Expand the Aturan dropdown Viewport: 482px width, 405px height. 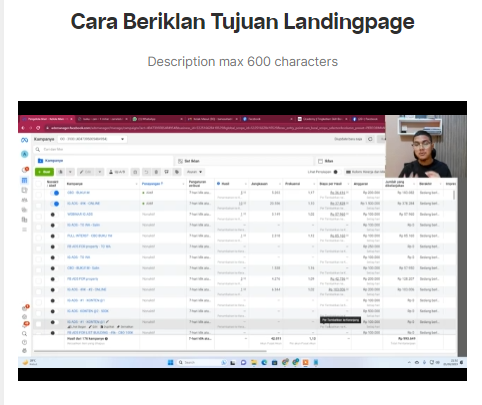[x=194, y=172]
